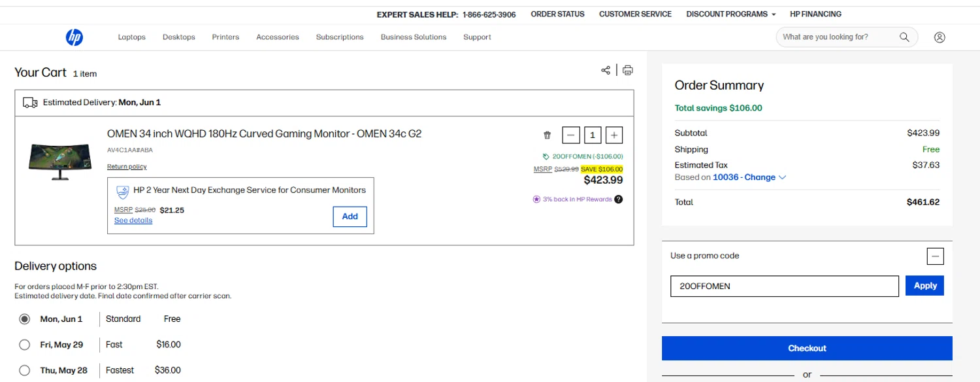This screenshot has width=980, height=382.
Task: Click the Fastest shipping cost $36.00
Action: 168,370
